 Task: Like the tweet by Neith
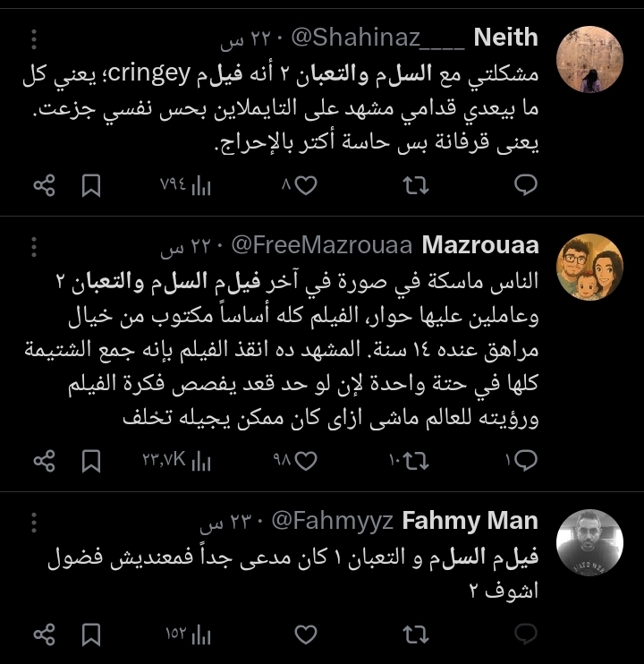pyautogui.click(x=306, y=185)
